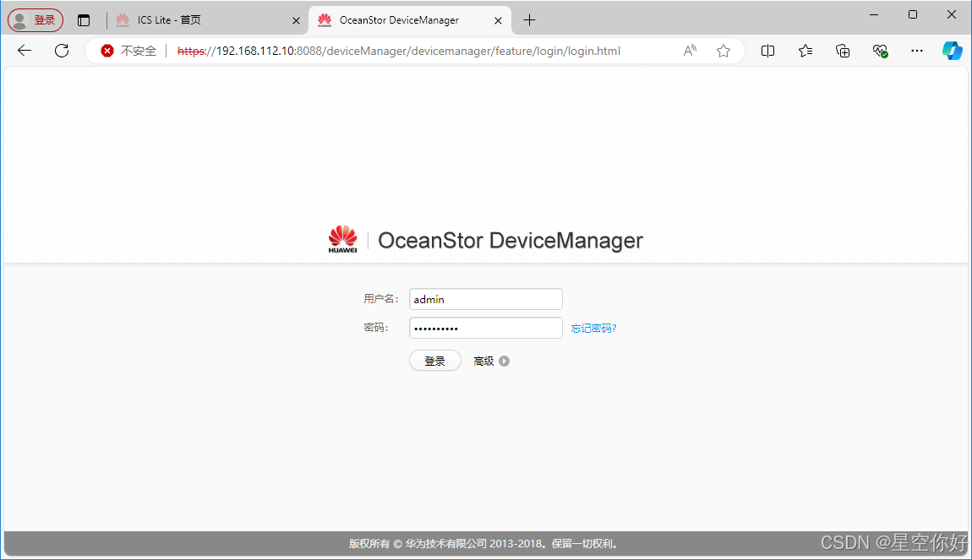
Task: Add page to favorites with star icon
Action: (x=723, y=51)
